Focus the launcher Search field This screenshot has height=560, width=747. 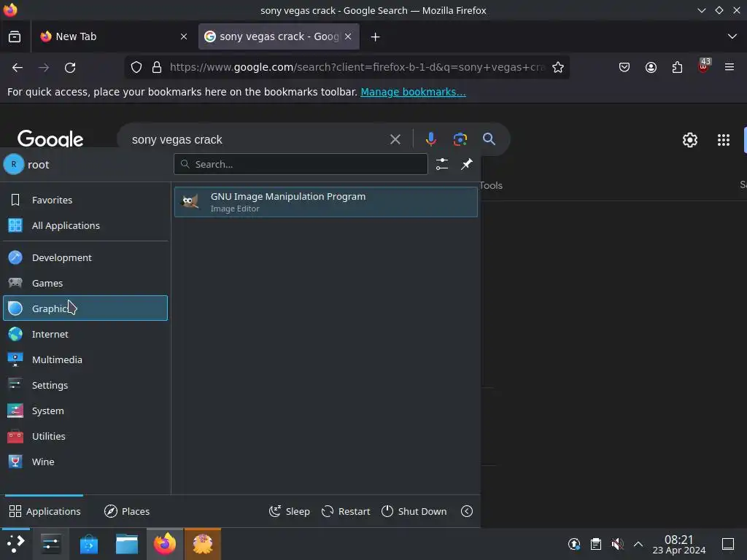301,164
